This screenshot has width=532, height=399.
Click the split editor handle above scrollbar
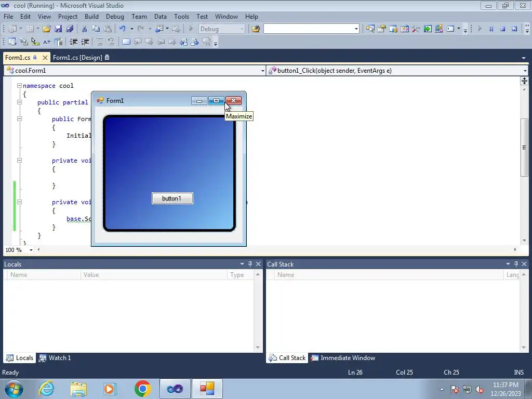524,81
